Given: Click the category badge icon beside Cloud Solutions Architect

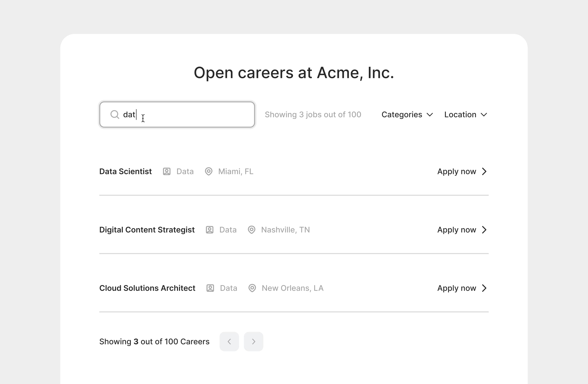Looking at the screenshot, I should (210, 288).
